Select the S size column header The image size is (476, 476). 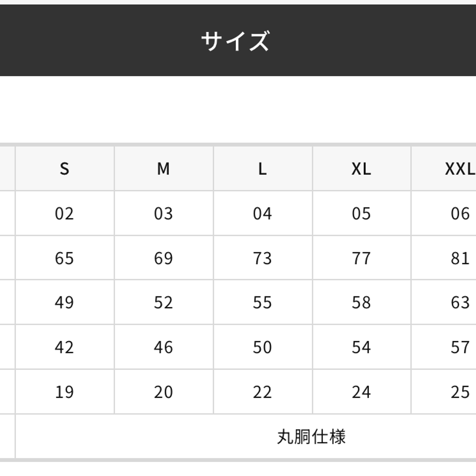pyautogui.click(x=65, y=169)
